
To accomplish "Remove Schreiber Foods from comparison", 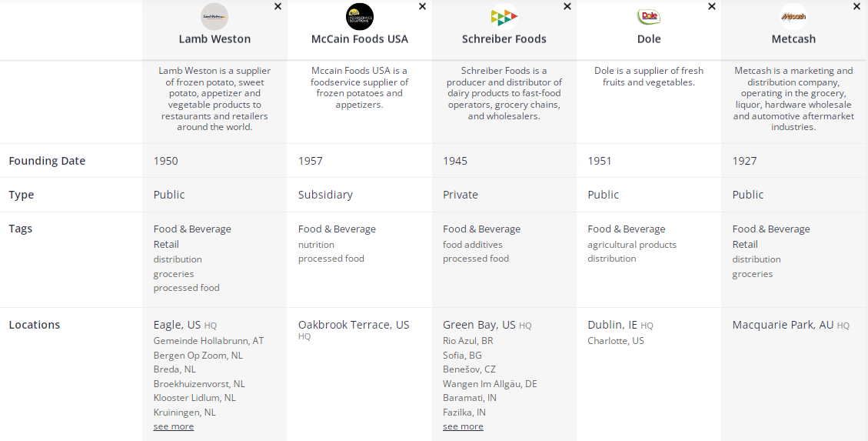I will [567, 6].
